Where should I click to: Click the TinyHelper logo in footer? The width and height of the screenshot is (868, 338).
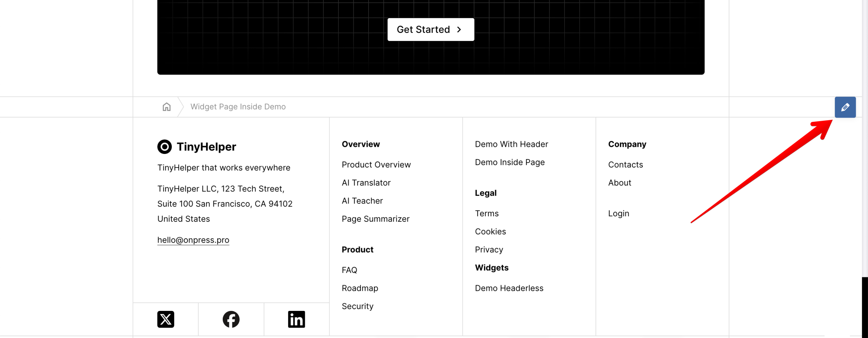pyautogui.click(x=197, y=147)
